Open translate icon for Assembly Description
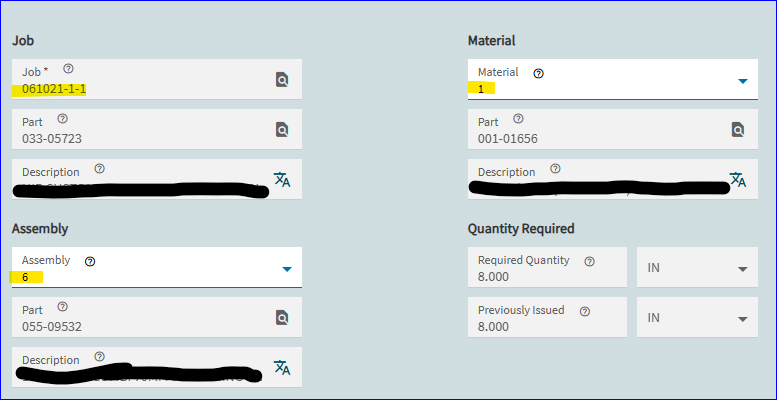 (x=282, y=368)
